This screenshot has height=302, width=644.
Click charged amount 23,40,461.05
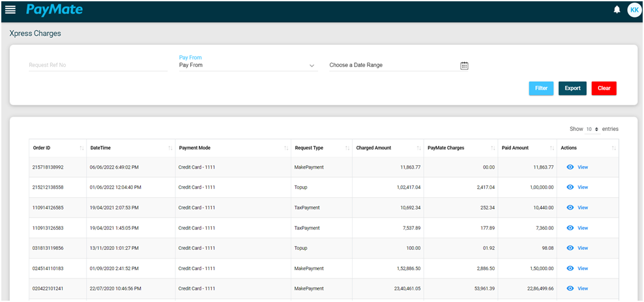407,288
